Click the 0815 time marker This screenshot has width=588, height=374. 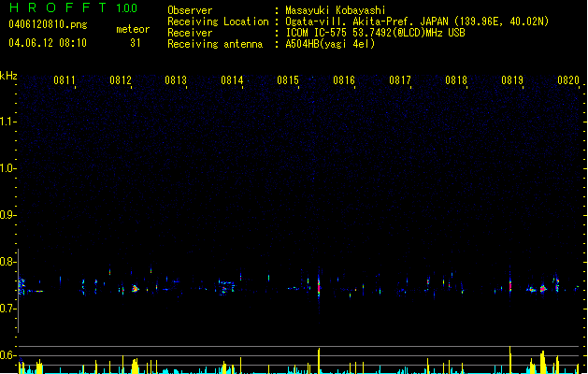click(288, 79)
